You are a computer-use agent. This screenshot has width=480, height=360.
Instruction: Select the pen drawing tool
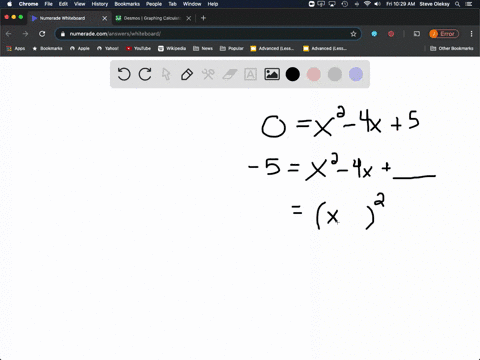tap(187, 74)
